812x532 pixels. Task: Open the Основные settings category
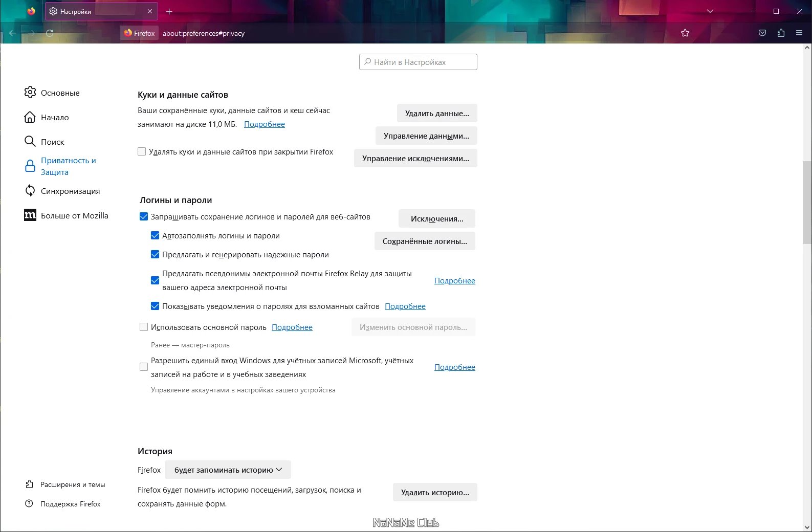tap(60, 93)
